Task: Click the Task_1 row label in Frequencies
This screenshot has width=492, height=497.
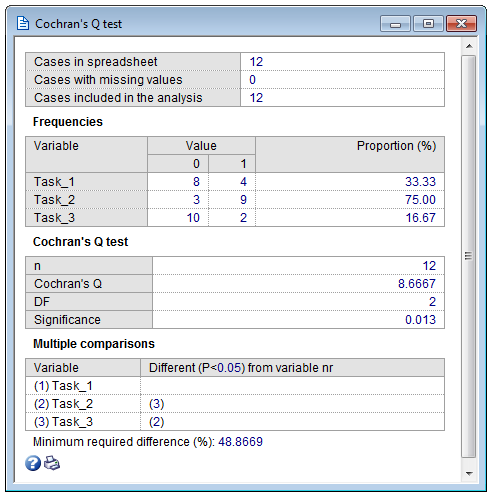Action: [x=54, y=182]
